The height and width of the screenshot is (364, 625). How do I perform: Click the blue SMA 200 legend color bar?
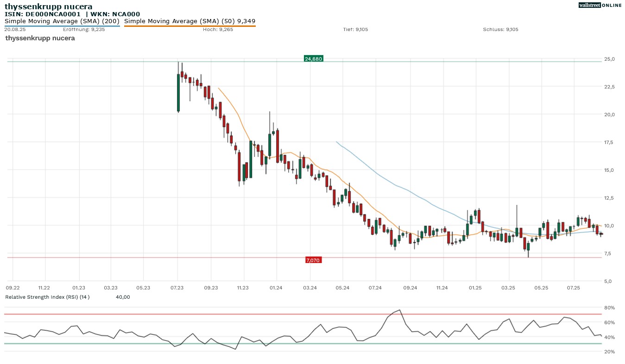point(62,26)
